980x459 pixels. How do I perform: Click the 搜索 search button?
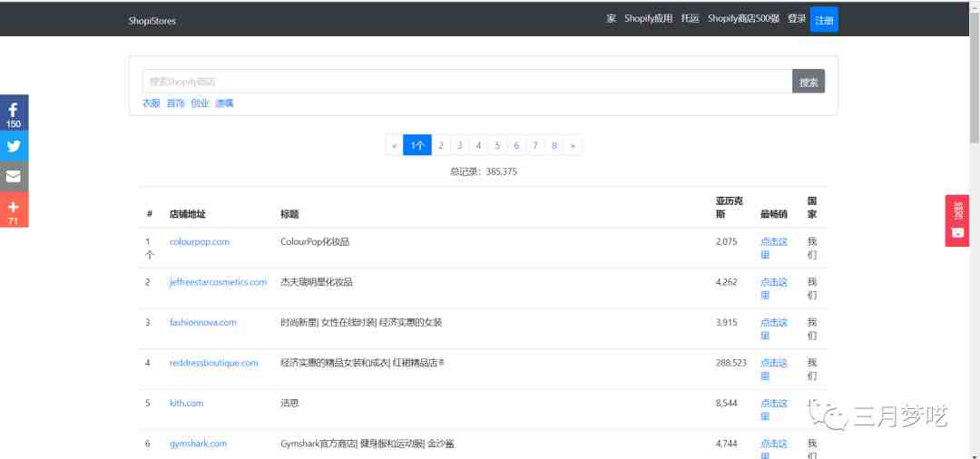click(x=808, y=81)
